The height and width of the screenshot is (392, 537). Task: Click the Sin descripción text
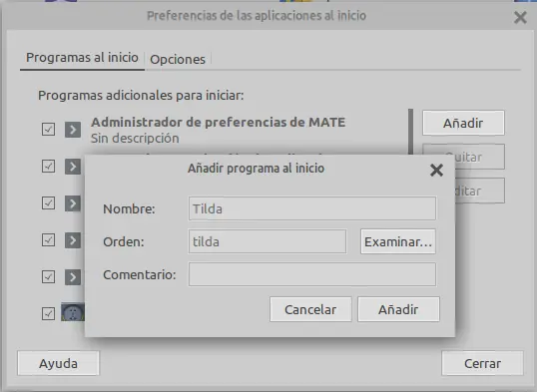(135, 139)
